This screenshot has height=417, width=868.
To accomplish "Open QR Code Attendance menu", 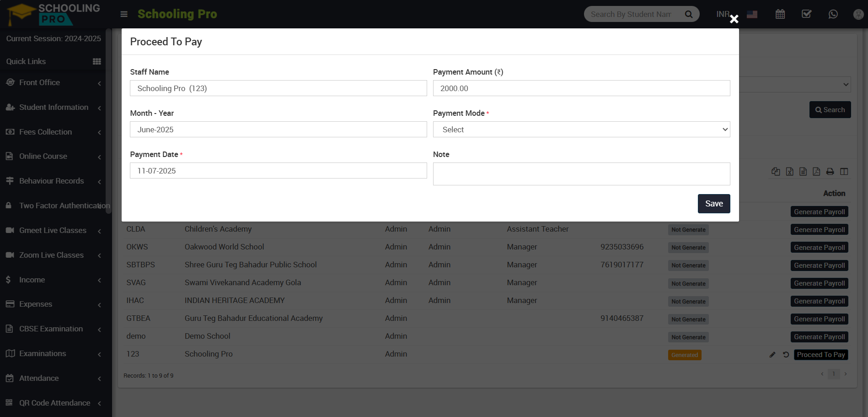I will [x=53, y=403].
